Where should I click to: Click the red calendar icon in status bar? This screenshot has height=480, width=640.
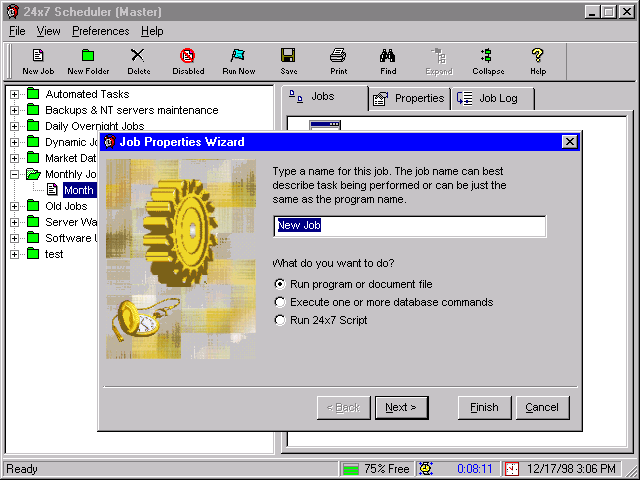pyautogui.click(x=512, y=469)
